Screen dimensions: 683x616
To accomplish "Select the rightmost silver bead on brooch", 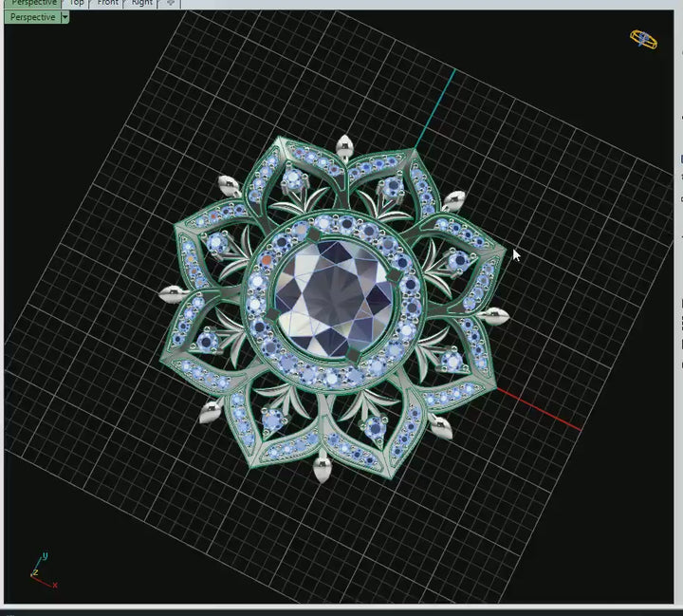I will tap(493, 316).
